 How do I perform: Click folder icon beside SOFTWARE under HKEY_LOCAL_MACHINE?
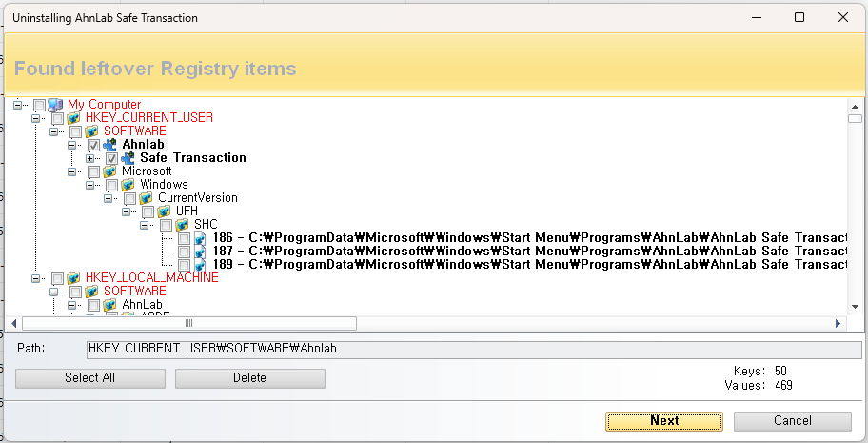[x=92, y=292]
